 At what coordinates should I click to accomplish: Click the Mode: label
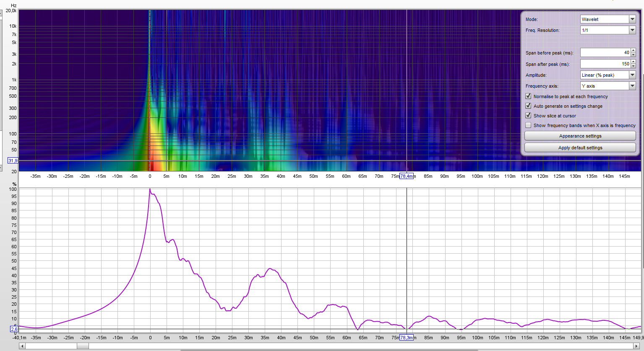point(532,19)
